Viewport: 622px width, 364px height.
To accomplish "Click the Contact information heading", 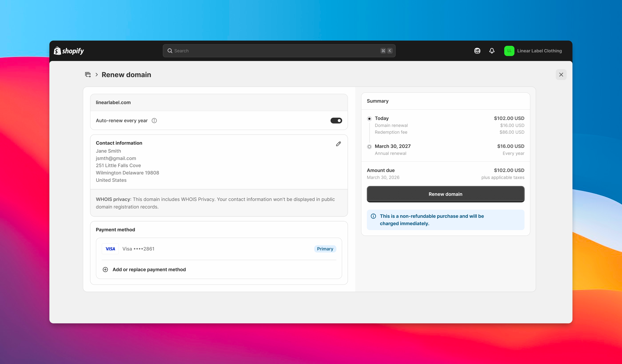I will click(119, 143).
